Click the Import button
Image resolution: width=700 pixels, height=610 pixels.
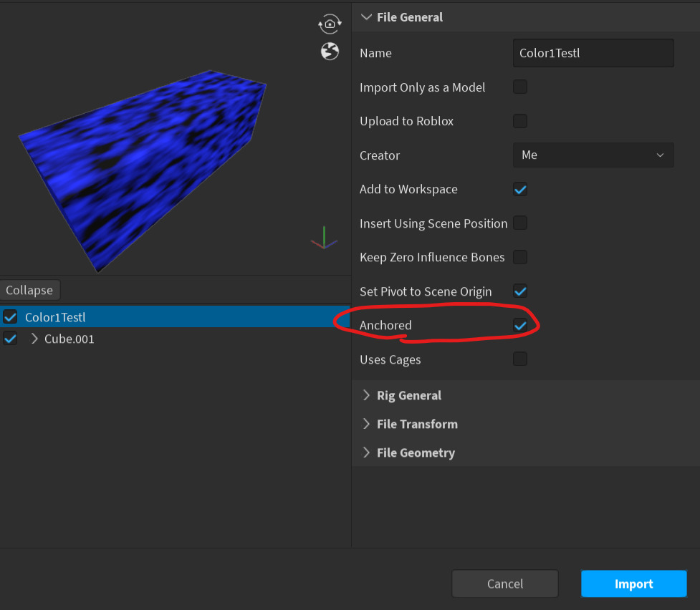pyautogui.click(x=633, y=584)
